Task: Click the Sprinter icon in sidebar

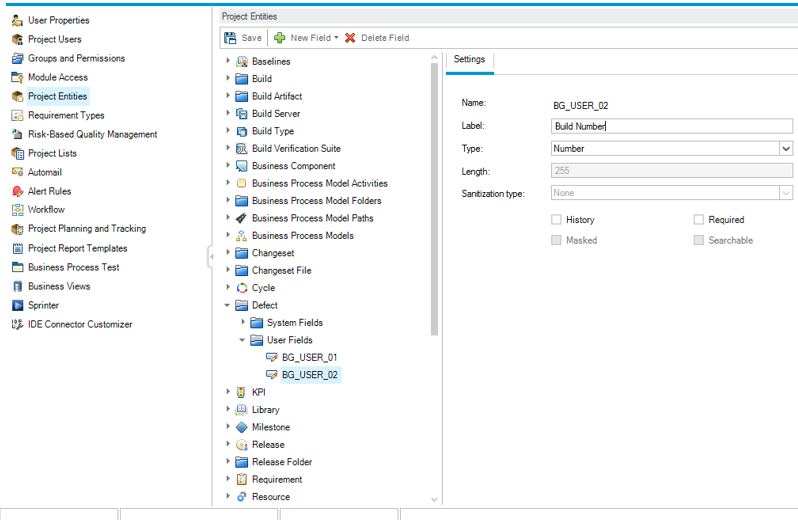Action: [17, 305]
